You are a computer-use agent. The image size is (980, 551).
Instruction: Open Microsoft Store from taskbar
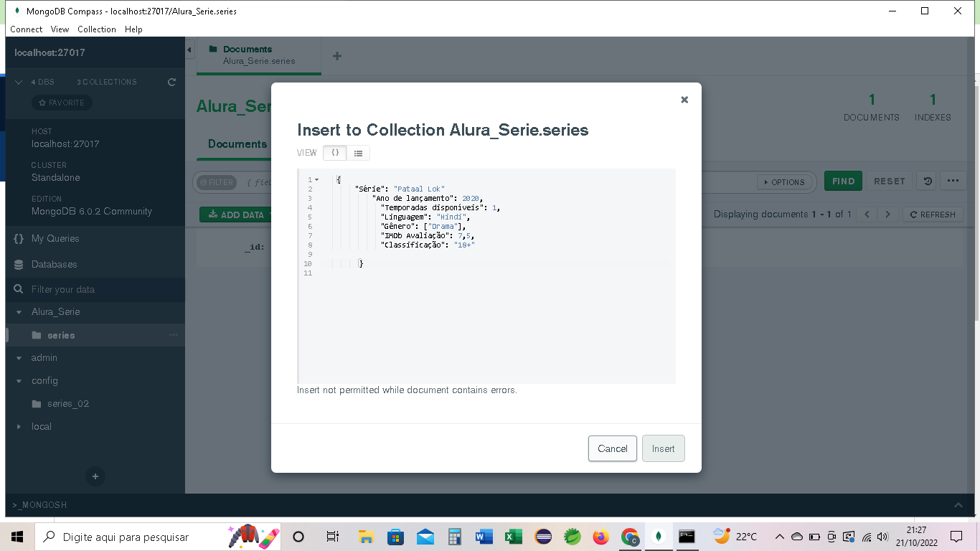(395, 537)
